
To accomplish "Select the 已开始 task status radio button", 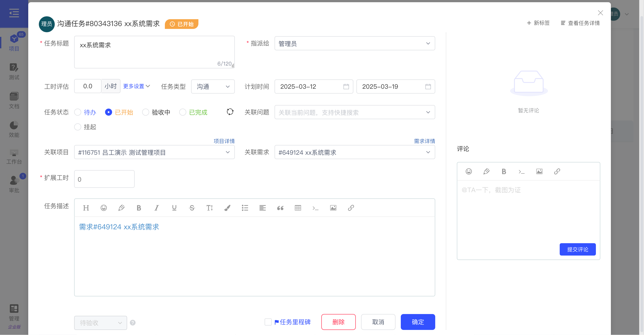I will click(x=108, y=112).
